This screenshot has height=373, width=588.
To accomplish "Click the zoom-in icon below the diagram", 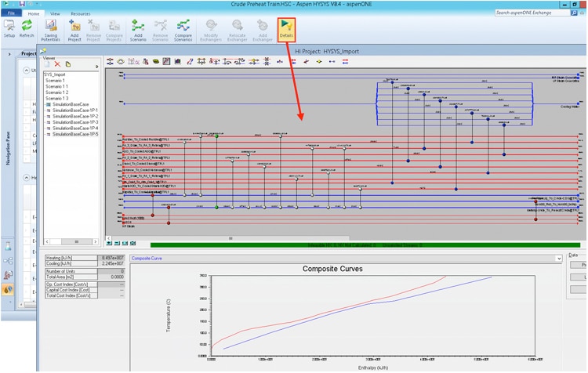I will point(109,243).
